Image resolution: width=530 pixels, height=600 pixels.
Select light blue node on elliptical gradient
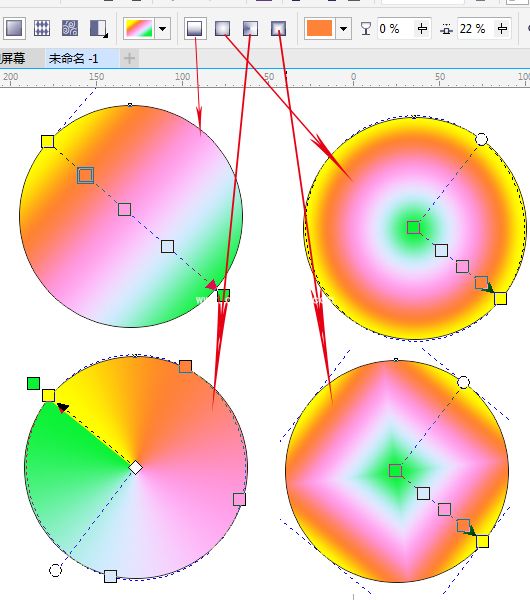click(441, 251)
